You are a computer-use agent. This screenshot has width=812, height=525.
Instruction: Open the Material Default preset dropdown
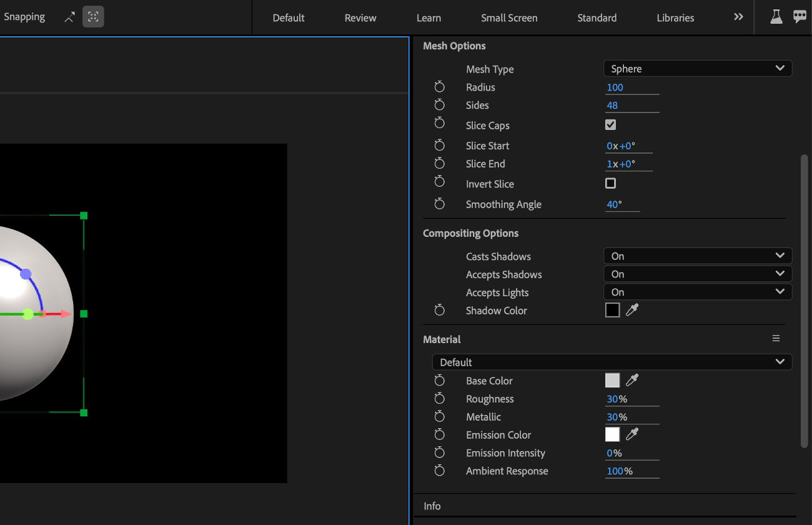point(612,362)
